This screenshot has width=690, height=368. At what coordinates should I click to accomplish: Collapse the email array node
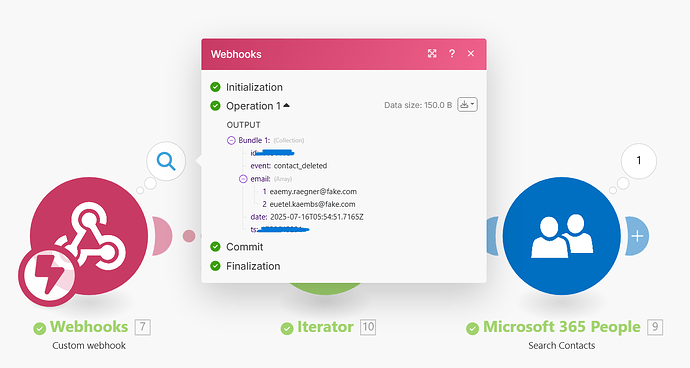click(x=243, y=179)
